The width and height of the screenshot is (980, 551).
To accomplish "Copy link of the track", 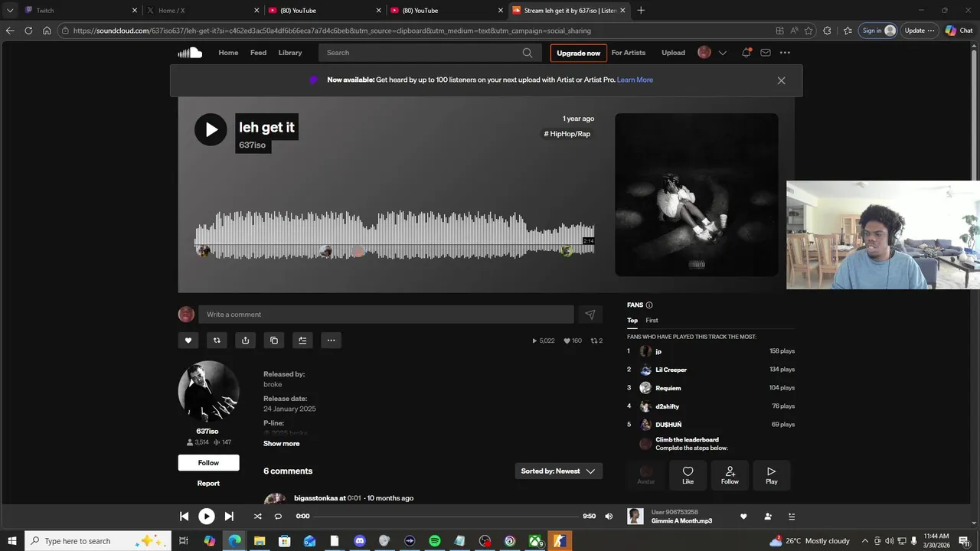I will tap(274, 341).
